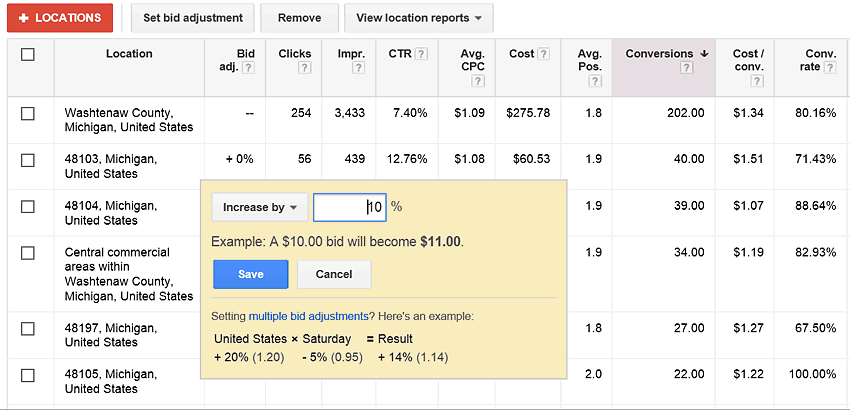Click the help icon under Impr. column

(356, 68)
